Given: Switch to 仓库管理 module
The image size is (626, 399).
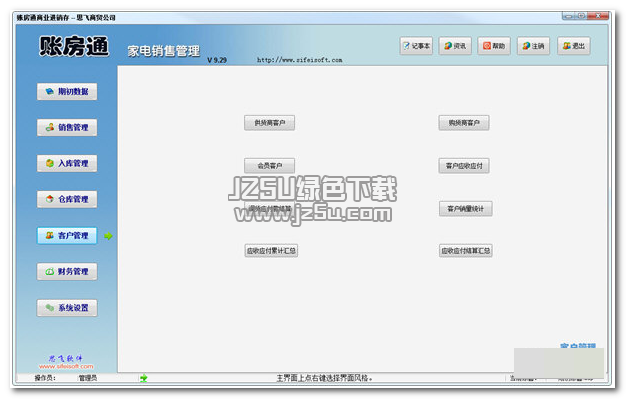Looking at the screenshot, I should 67,199.
